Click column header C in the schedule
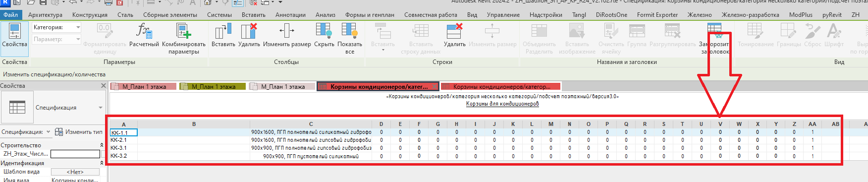 311,124
